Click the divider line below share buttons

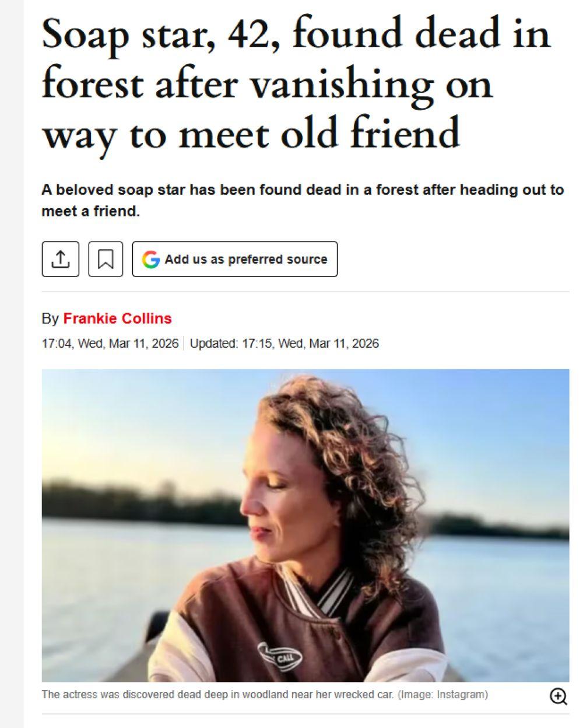click(305, 291)
